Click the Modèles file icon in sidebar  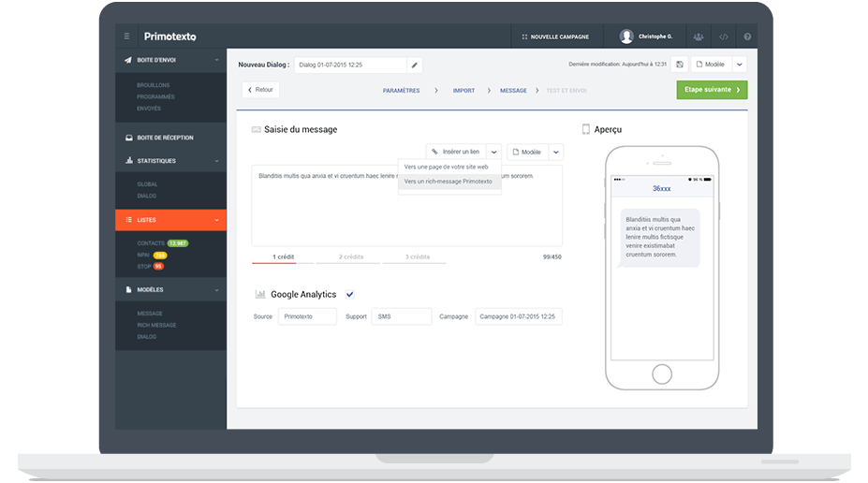point(128,289)
